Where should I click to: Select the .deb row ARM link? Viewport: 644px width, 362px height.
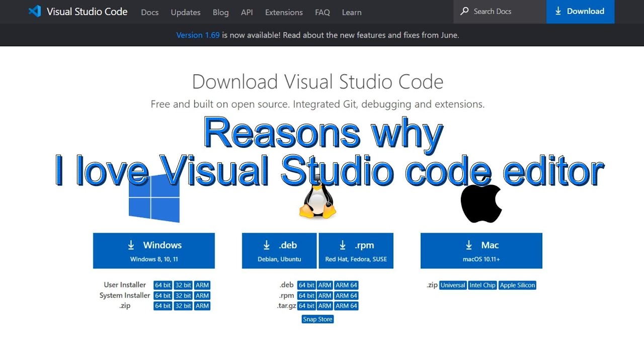coord(325,285)
